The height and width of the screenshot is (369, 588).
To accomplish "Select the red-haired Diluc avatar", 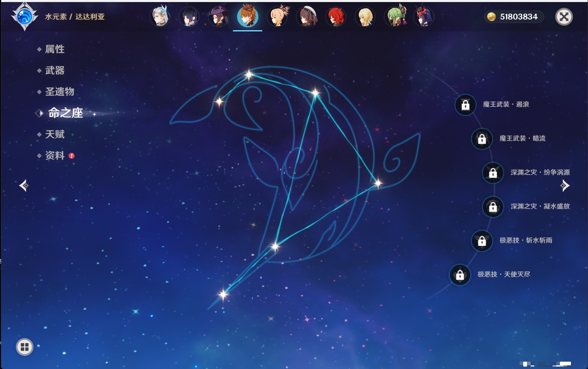I will pyautogui.click(x=336, y=17).
